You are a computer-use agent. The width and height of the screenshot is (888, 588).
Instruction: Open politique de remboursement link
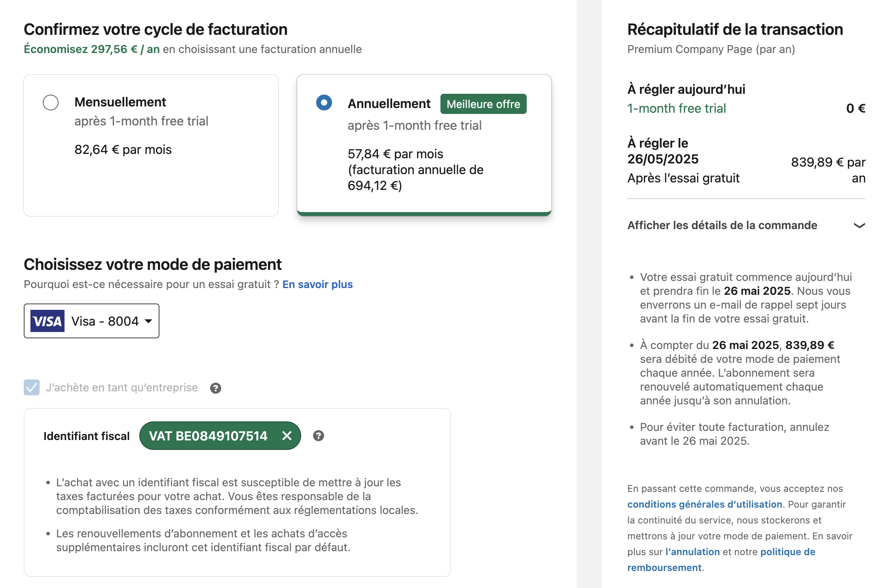click(x=721, y=560)
